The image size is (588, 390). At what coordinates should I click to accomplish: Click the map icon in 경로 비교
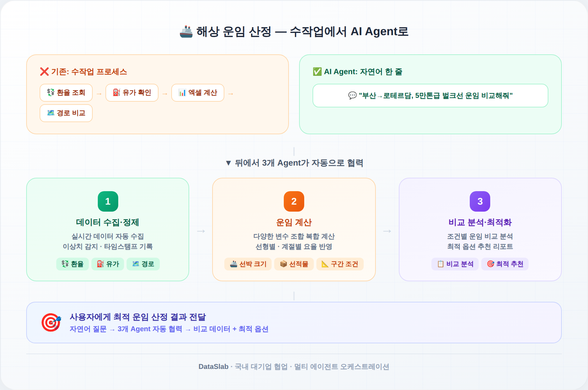[x=51, y=113]
